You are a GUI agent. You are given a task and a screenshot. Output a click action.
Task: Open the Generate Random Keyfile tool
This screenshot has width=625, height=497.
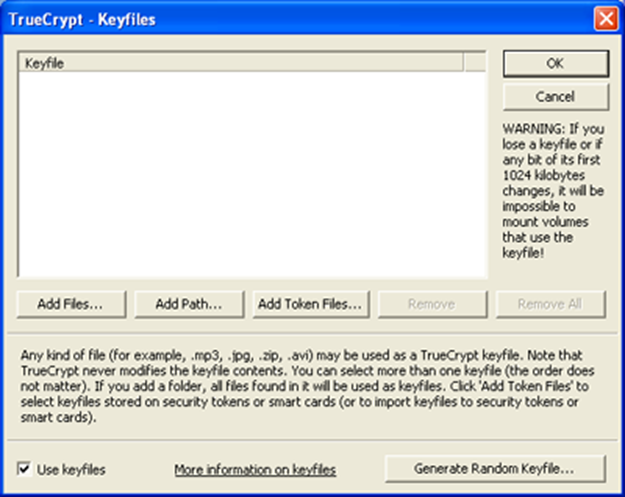(x=495, y=469)
